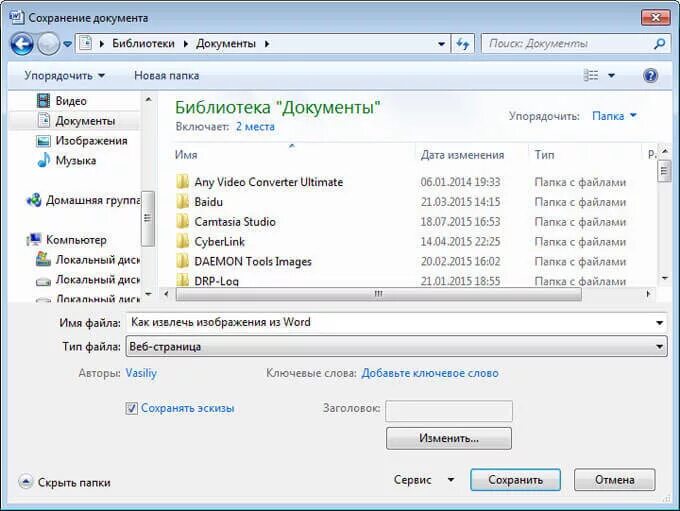
Task: Click the Отмена button
Action: (x=615, y=480)
